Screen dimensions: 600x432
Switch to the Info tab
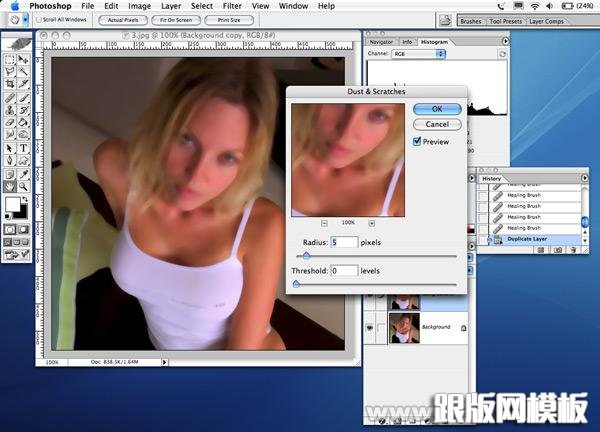pos(407,42)
